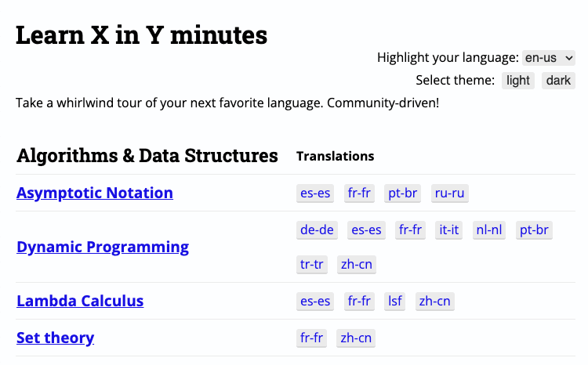Open Asymptotic Notation es-es translation

click(x=315, y=193)
